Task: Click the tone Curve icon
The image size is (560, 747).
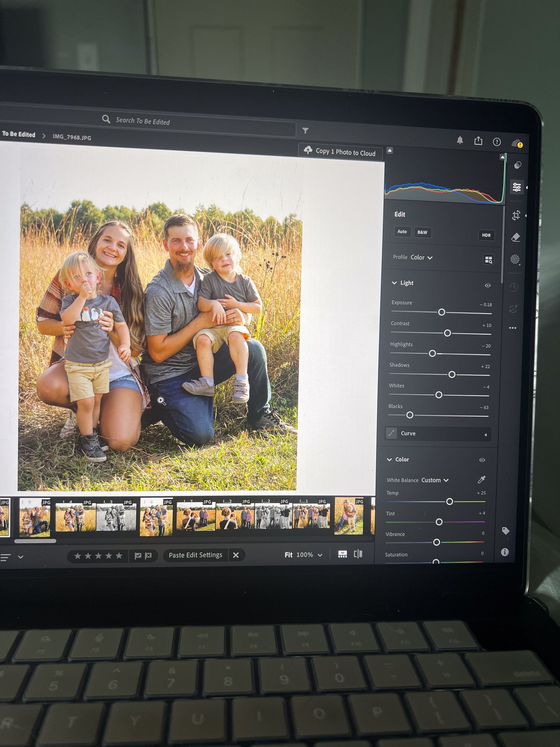Action: point(391,433)
